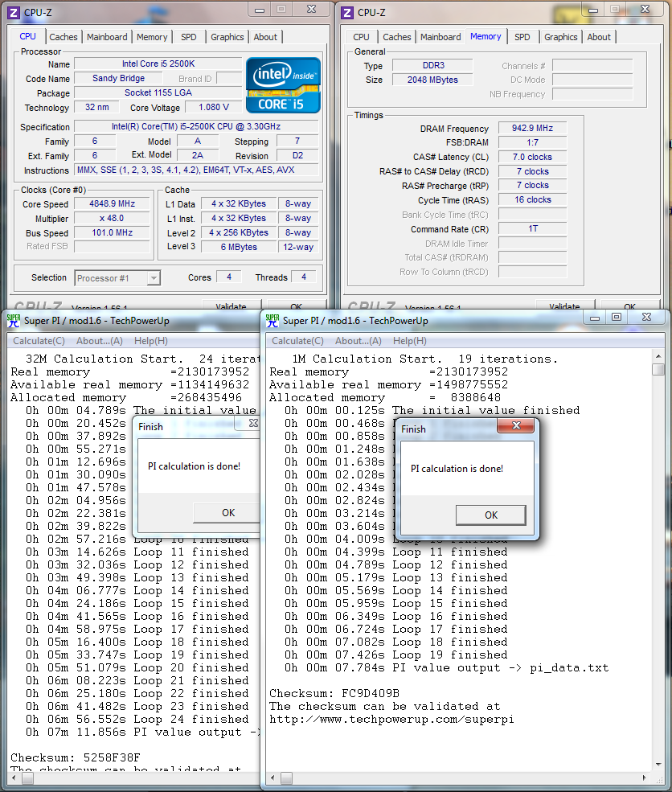Open the Processor #1 selection dropdown
This screenshot has width=672, height=792.
pos(154,278)
